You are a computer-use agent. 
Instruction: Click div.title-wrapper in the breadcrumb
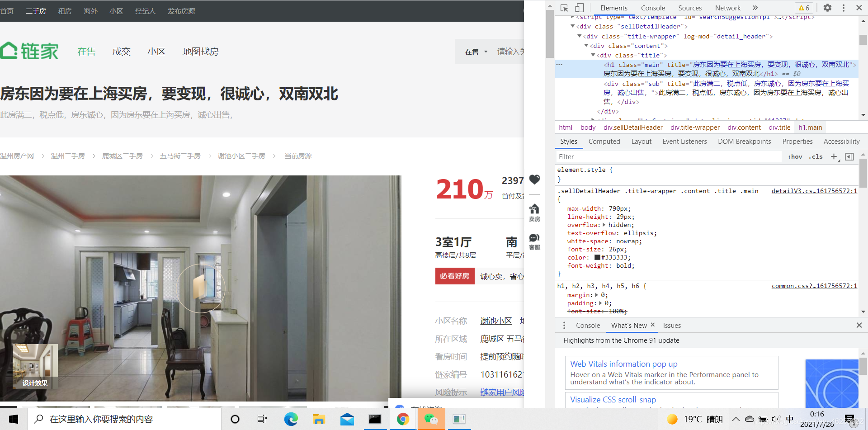point(695,128)
